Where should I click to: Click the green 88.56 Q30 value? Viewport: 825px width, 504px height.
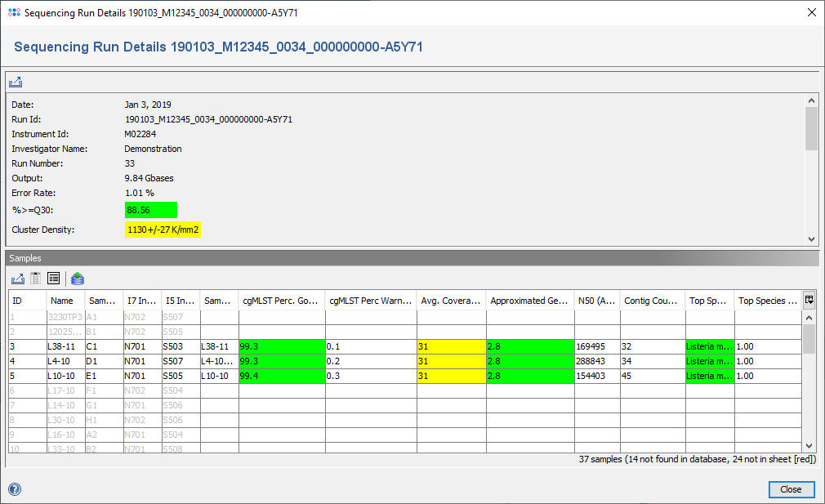(x=150, y=210)
